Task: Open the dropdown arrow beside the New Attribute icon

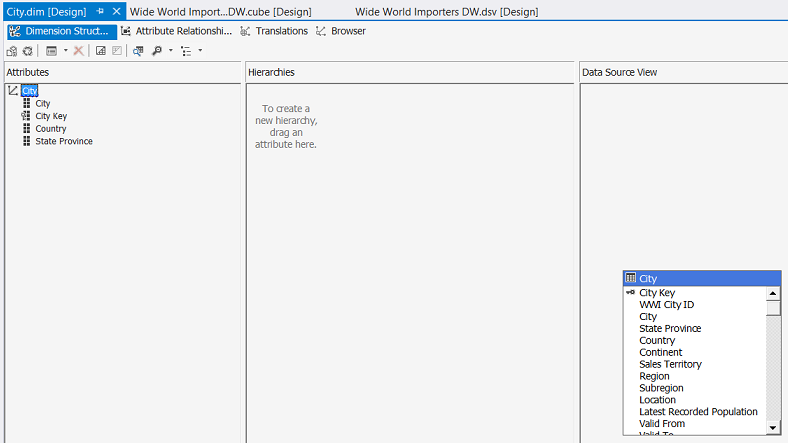Action: [x=65, y=51]
